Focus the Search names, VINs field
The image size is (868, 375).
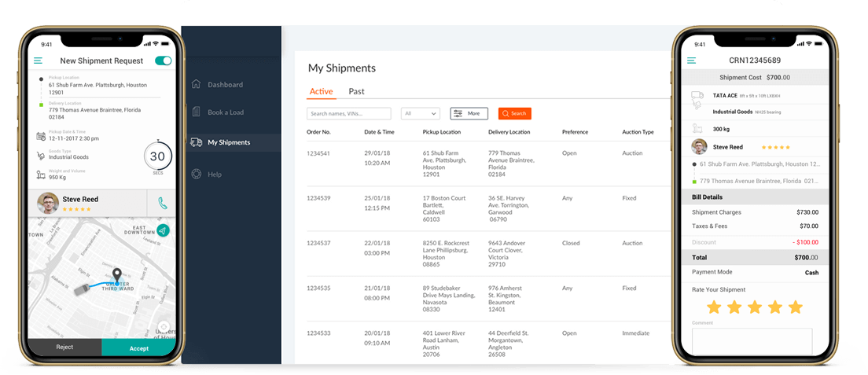click(349, 113)
